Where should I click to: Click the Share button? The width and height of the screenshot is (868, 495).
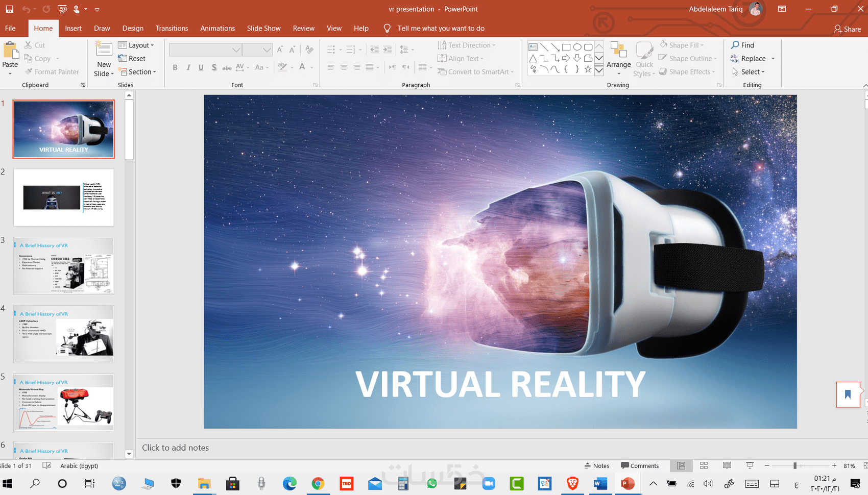coord(848,29)
